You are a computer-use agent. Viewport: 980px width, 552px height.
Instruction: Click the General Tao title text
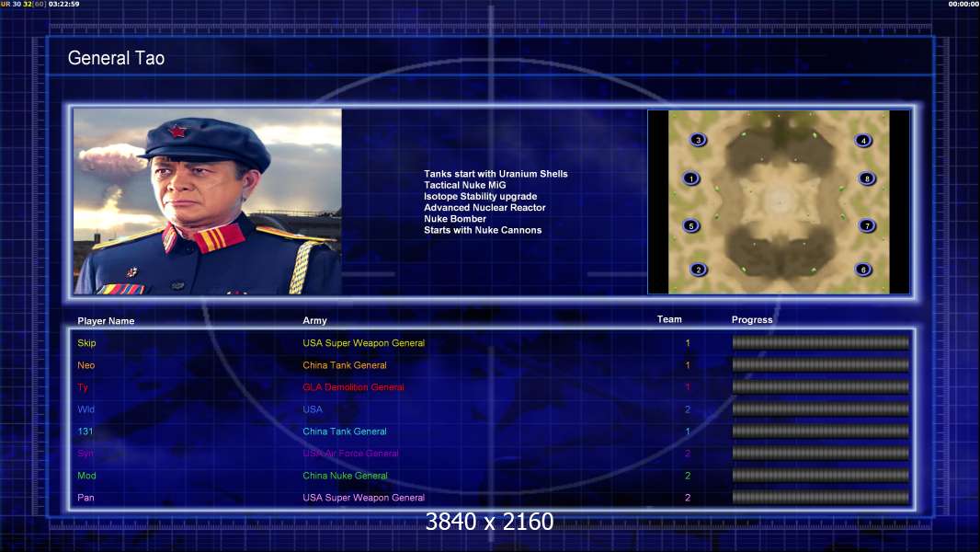pos(116,58)
